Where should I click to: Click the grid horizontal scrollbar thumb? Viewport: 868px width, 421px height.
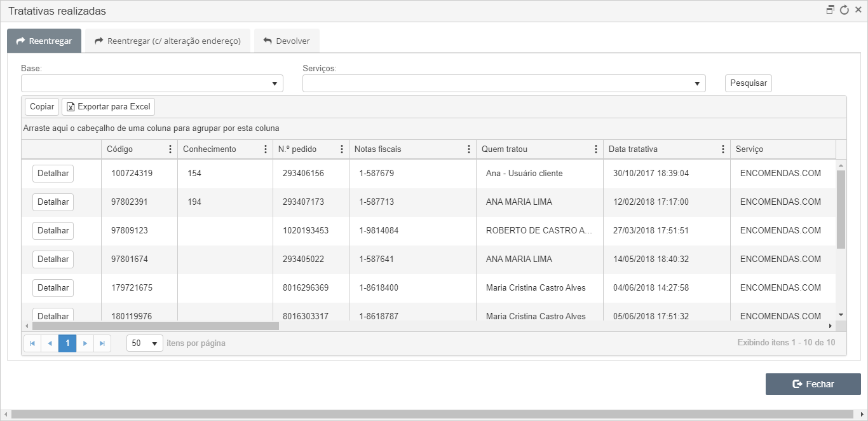click(156, 326)
